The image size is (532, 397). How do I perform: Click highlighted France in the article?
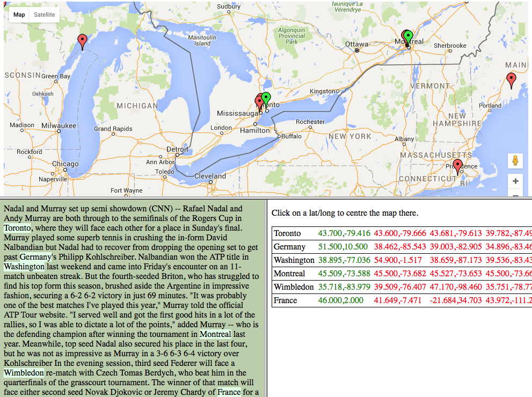coord(229,392)
